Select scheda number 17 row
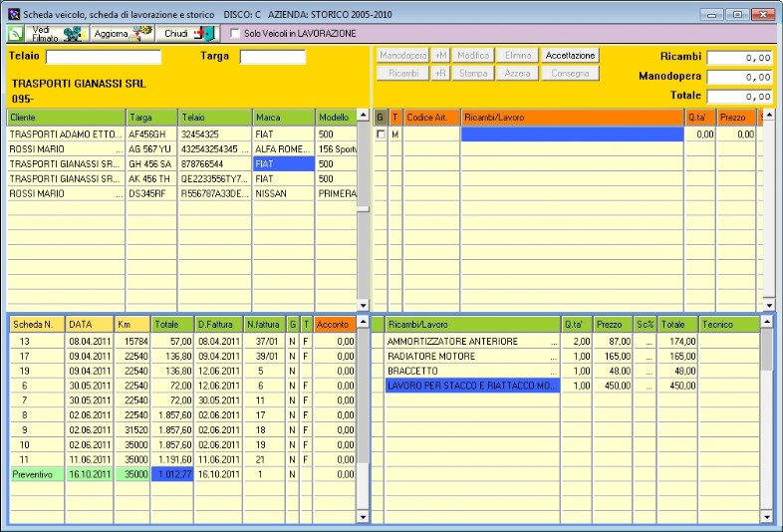 182,357
